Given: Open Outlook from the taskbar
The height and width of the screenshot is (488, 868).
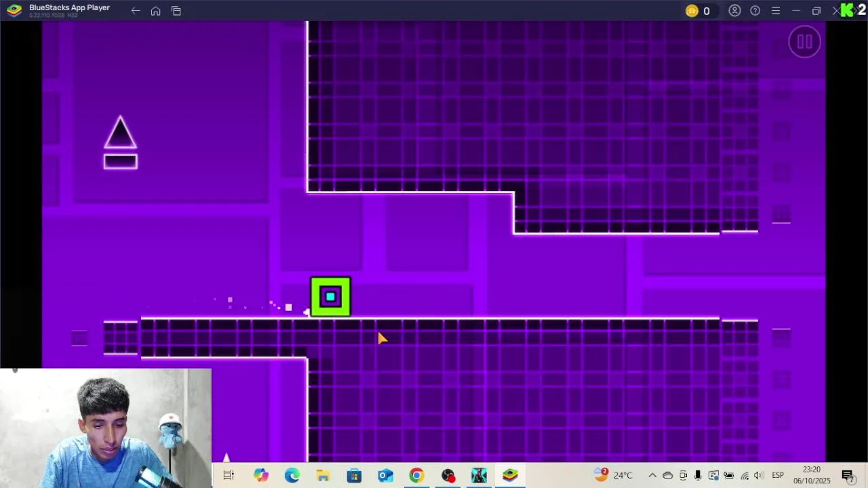Looking at the screenshot, I should tap(385, 476).
